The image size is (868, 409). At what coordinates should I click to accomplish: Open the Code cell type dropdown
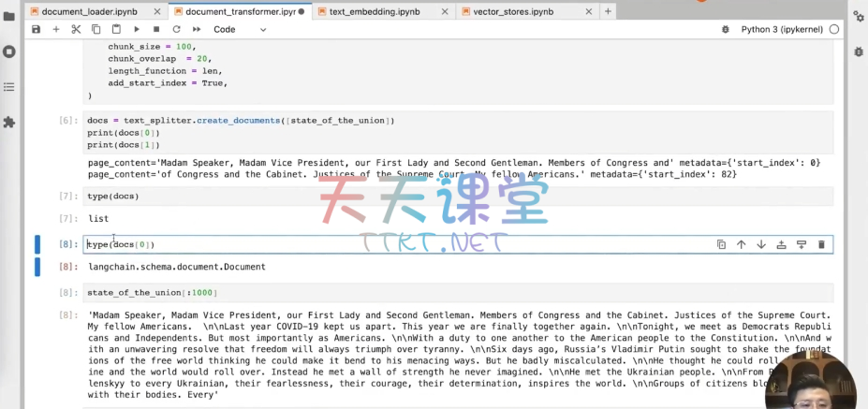[x=240, y=30]
